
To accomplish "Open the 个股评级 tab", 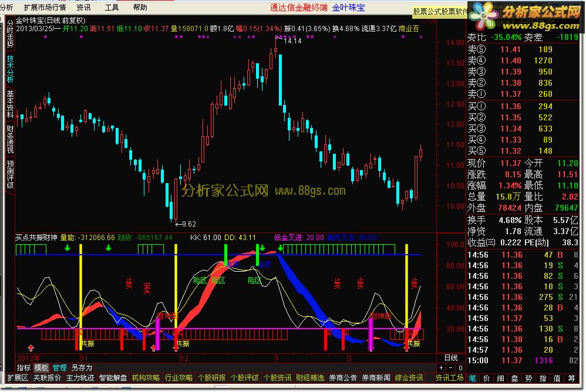I will pos(244,378).
